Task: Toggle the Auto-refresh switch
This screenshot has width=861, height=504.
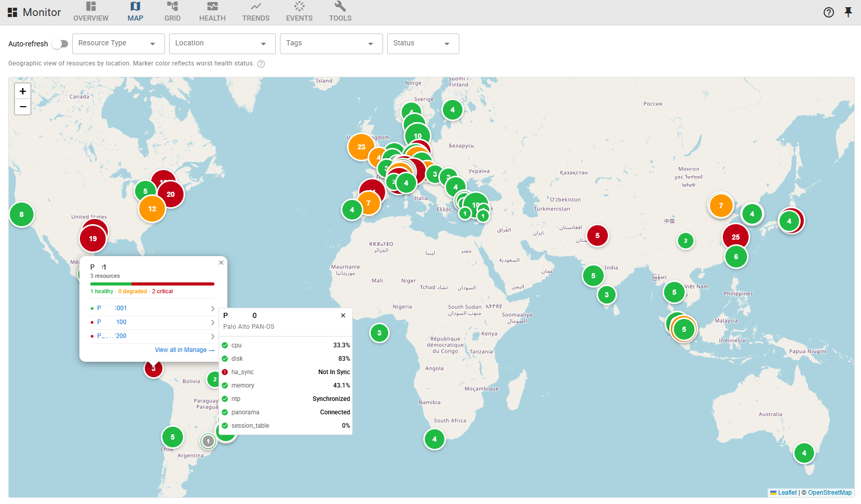Action: 60,44
